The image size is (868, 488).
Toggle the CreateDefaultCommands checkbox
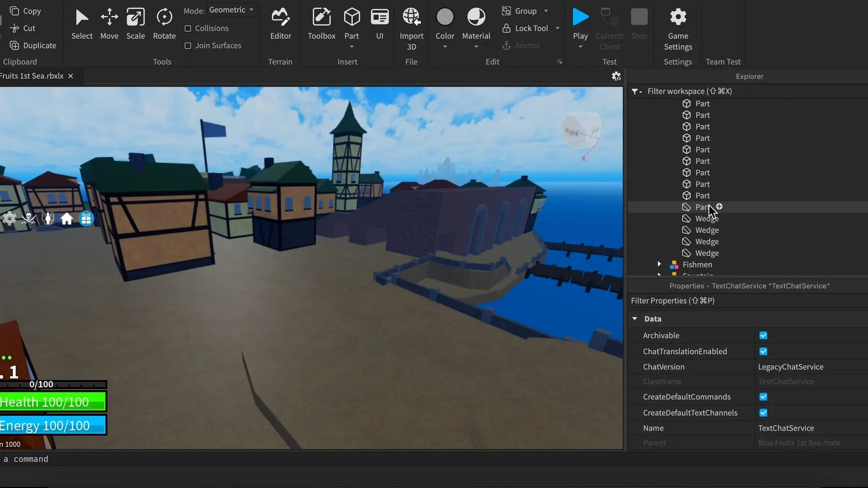764,397
